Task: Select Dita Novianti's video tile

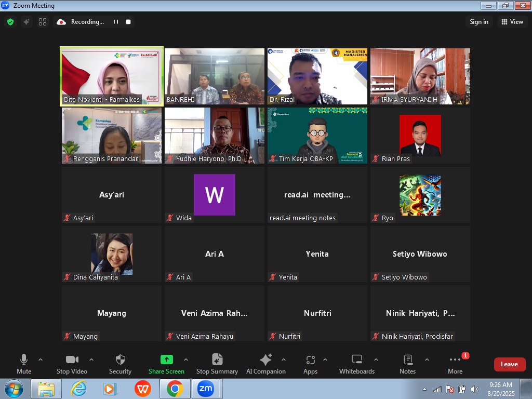Action: point(112,76)
